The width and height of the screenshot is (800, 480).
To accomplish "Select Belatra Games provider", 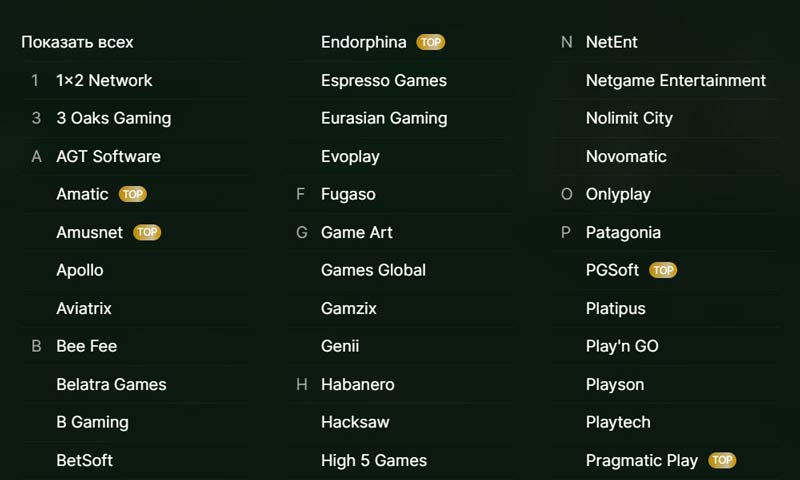I will (111, 384).
